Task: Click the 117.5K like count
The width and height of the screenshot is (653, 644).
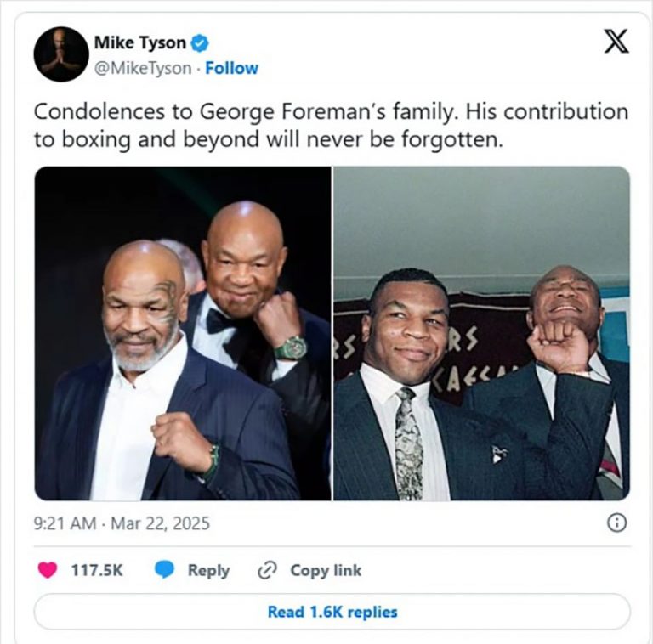Action: (96, 571)
